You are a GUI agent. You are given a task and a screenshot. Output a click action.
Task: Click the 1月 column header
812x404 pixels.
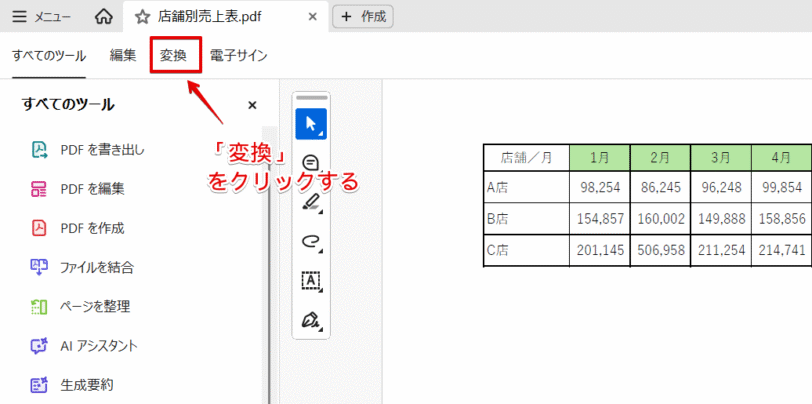600,158
